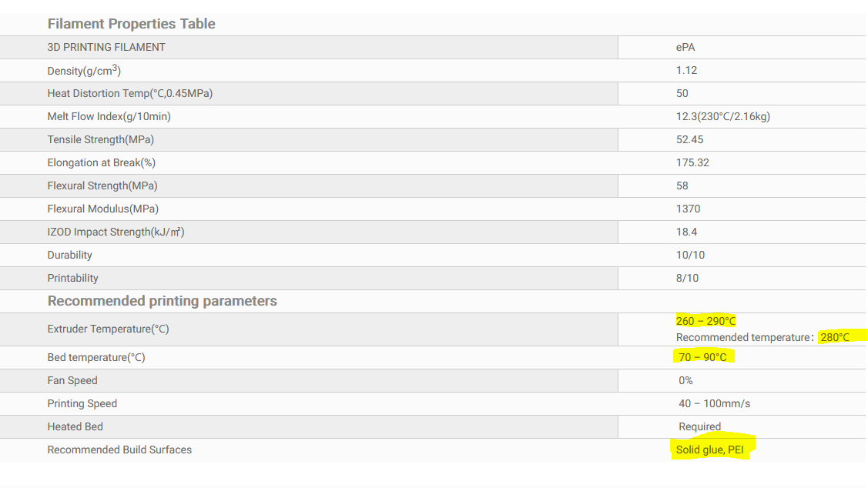
Task: Select highlighted bed temperature 70 – 90°C
Action: 703,357
